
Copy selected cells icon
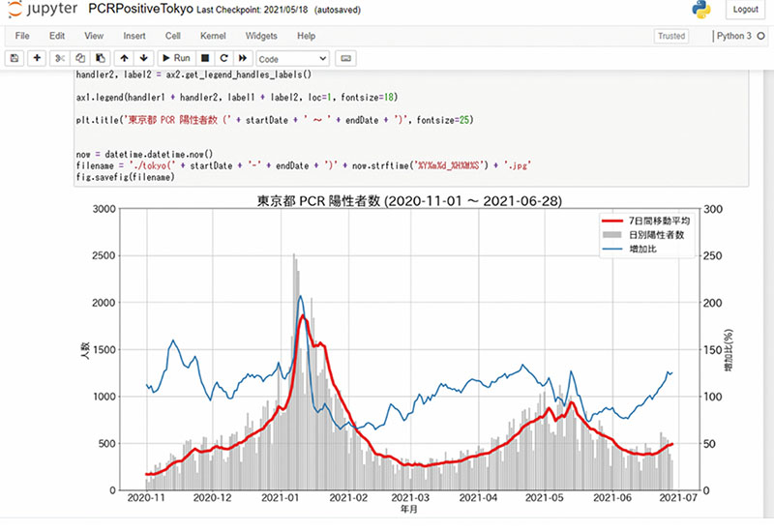tap(81, 59)
